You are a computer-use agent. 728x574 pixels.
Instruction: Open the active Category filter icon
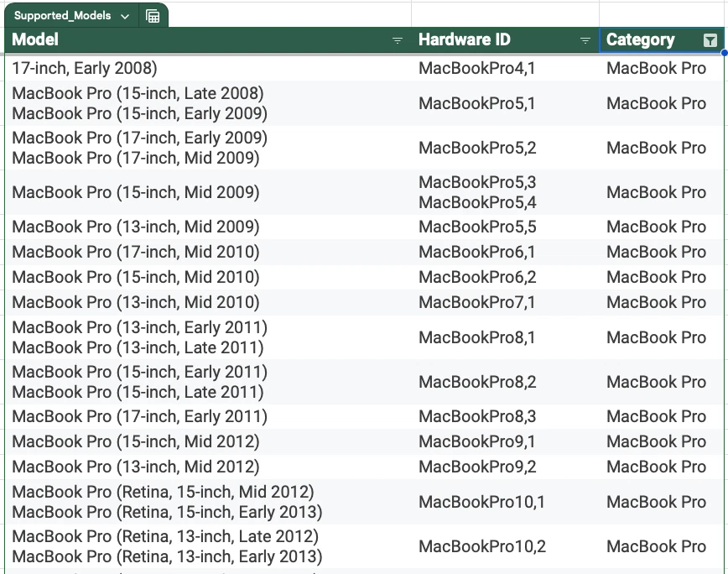pyautogui.click(x=710, y=40)
